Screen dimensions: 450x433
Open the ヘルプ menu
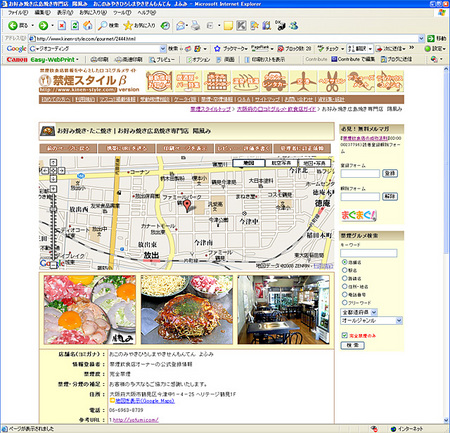coord(147,13)
